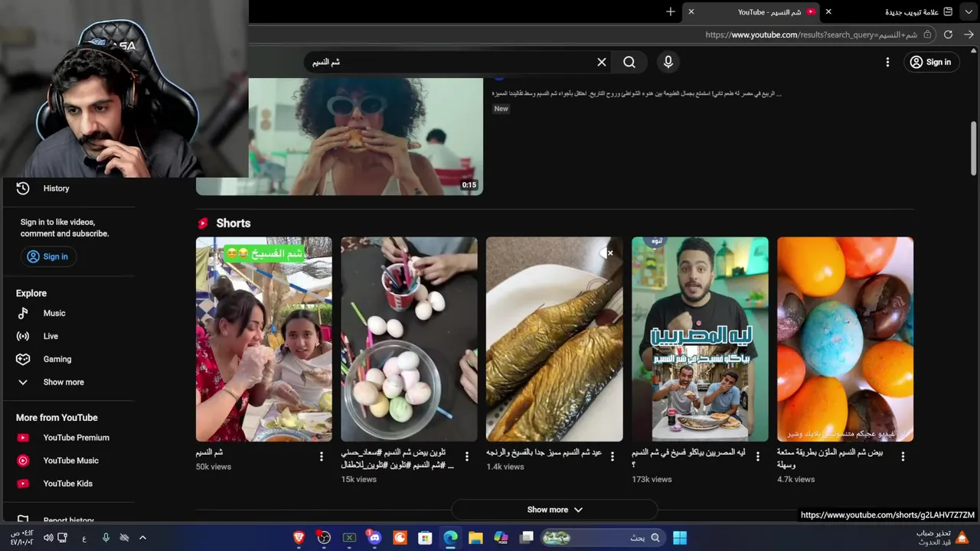Open options menu for the 15k views Short
980x551 pixels.
467,456
